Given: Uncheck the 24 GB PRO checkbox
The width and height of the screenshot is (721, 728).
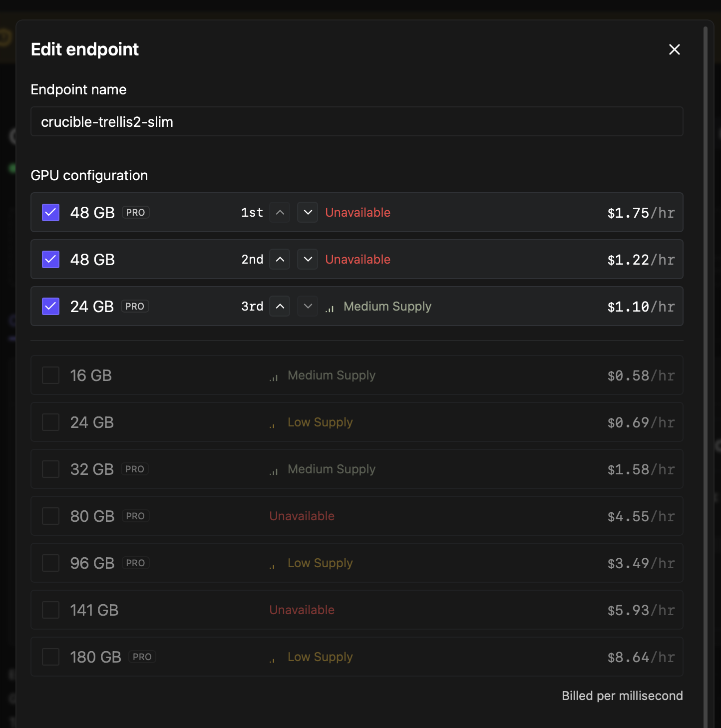Looking at the screenshot, I should (x=50, y=306).
